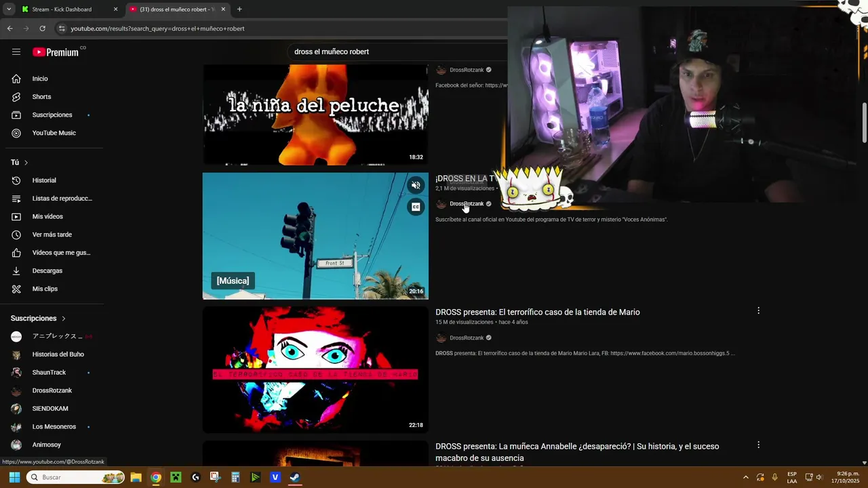Open options for Tienda de Mario video
Image resolution: width=868 pixels, height=488 pixels.
pos(758,310)
